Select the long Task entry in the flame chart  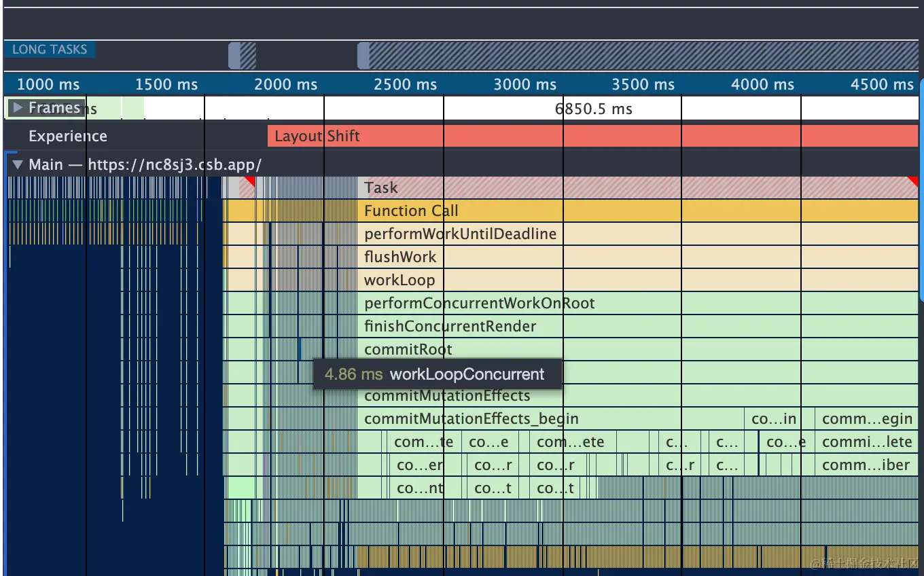click(x=638, y=187)
